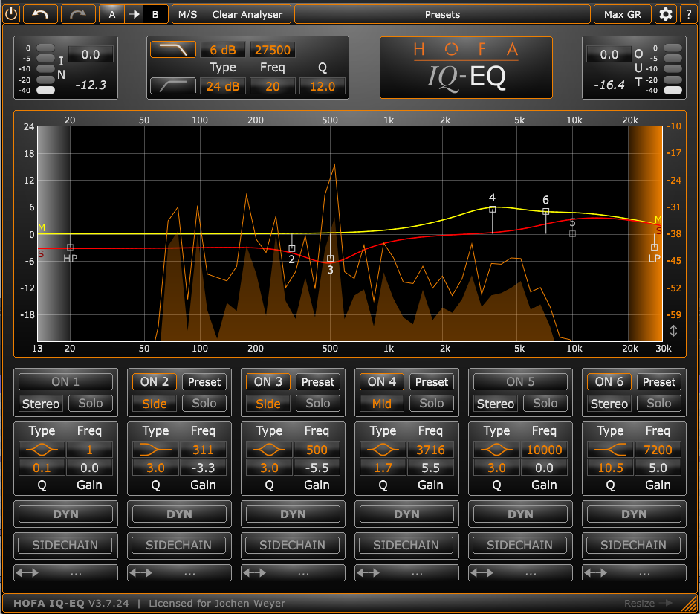Click band 6 Q value 10.5
700x614 pixels.
tap(610, 468)
